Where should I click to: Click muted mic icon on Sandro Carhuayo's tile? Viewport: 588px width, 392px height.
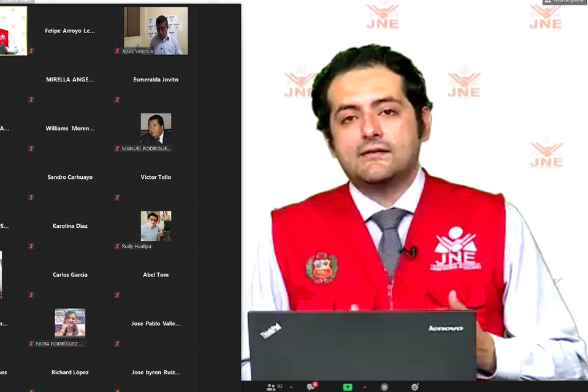pyautogui.click(x=31, y=197)
